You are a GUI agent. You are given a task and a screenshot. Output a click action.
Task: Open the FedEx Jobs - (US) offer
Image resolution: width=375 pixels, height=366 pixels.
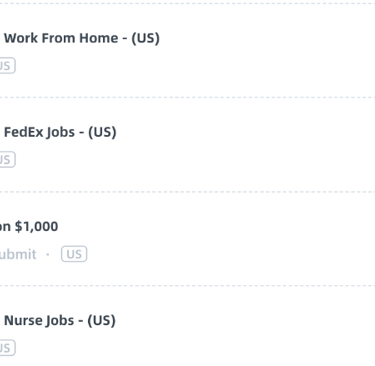pyautogui.click(x=60, y=132)
